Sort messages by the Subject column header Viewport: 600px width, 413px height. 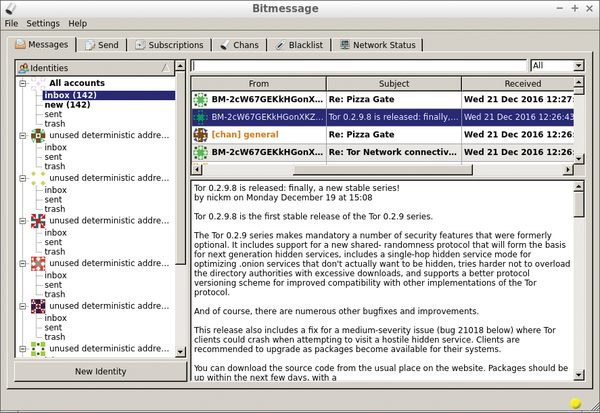[x=394, y=83]
